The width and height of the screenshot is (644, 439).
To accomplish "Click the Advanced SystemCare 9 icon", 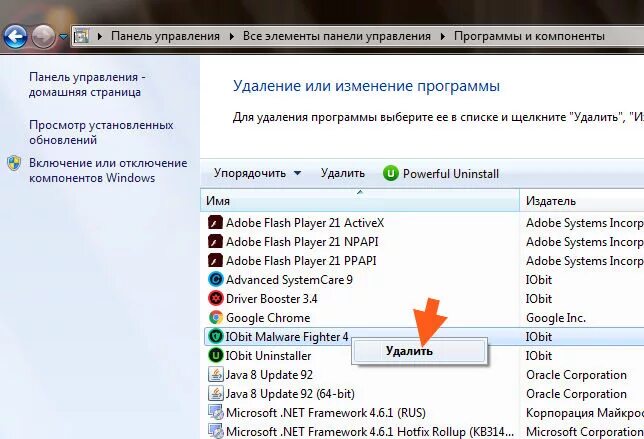I will [x=215, y=280].
